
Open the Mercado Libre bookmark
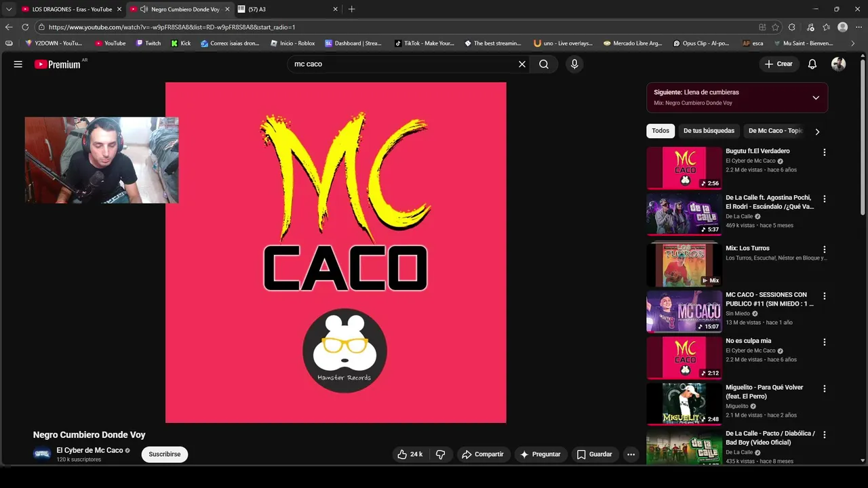coord(633,43)
